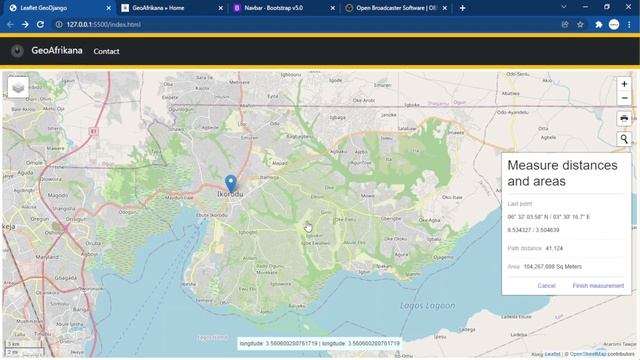Zoom out of the map
This screenshot has width=640, height=360.
[624, 98]
